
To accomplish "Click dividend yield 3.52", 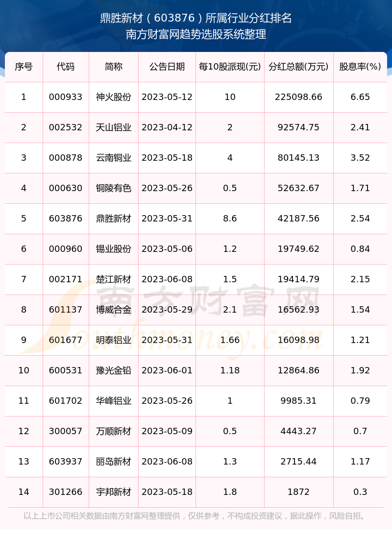I will 360,158.
